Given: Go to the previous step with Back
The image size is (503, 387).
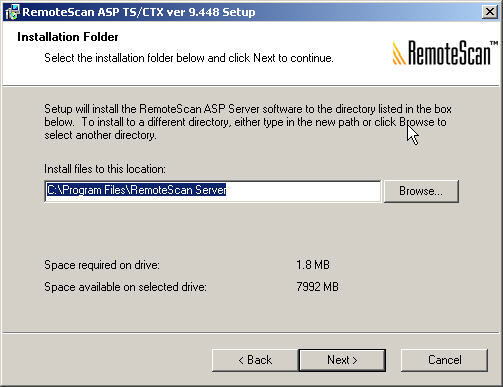Looking at the screenshot, I should (x=255, y=360).
